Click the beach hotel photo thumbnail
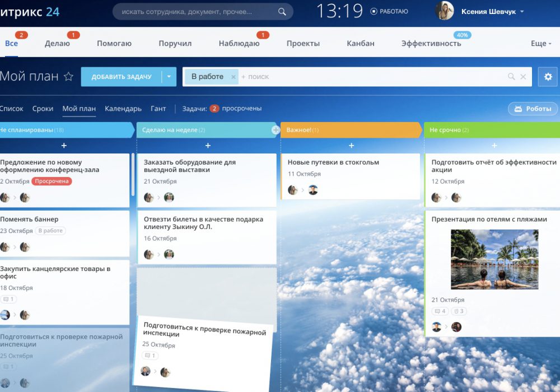560x392 pixels. point(494,259)
